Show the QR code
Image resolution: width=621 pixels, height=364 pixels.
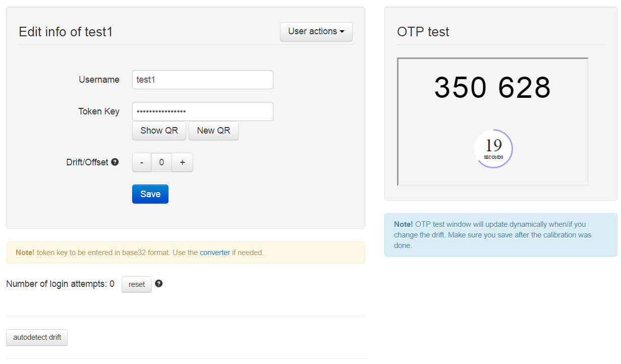[159, 131]
